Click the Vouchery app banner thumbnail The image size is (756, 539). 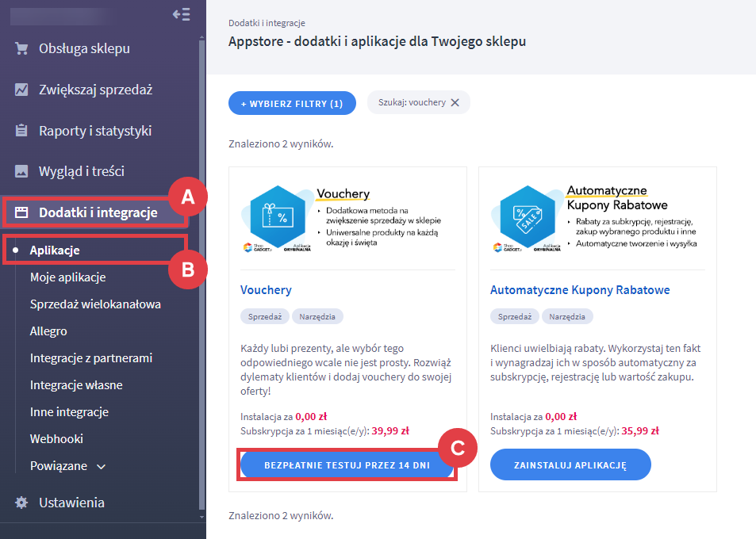[347, 219]
